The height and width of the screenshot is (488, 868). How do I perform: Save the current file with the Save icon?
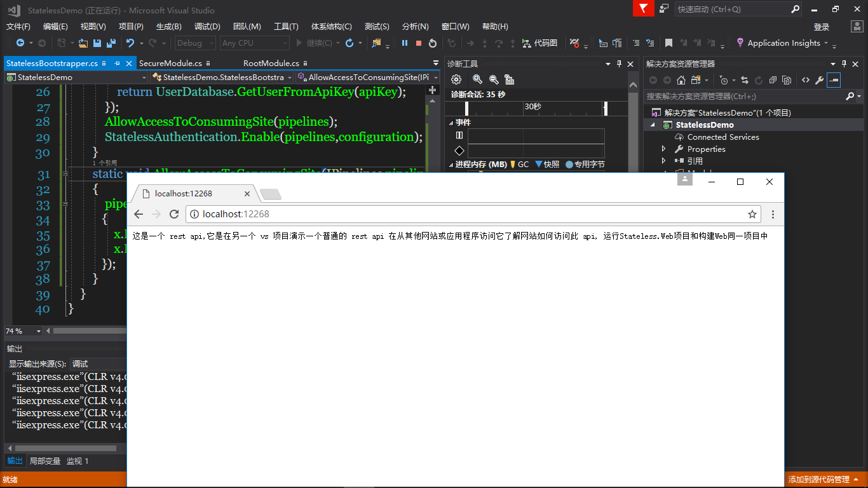(x=97, y=43)
